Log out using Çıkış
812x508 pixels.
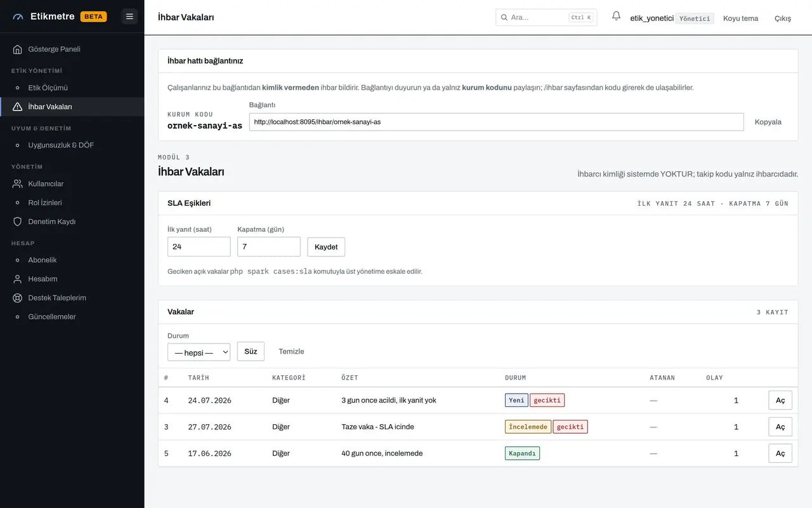[x=783, y=18]
